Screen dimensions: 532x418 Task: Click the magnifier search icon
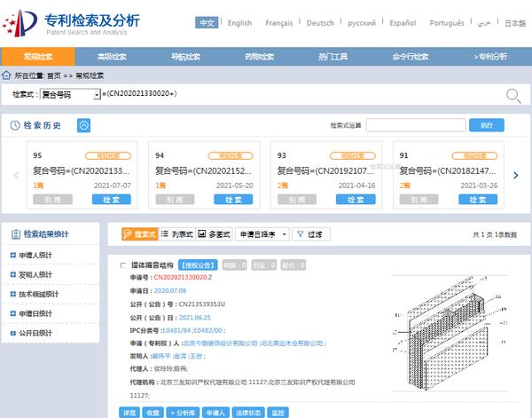pyautogui.click(x=512, y=96)
